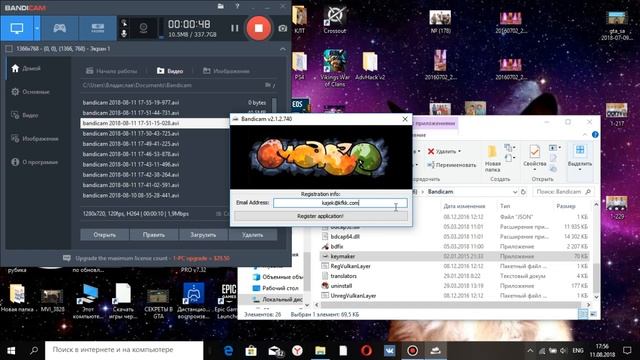Switch to Bandicam game recording mode

tap(60, 28)
